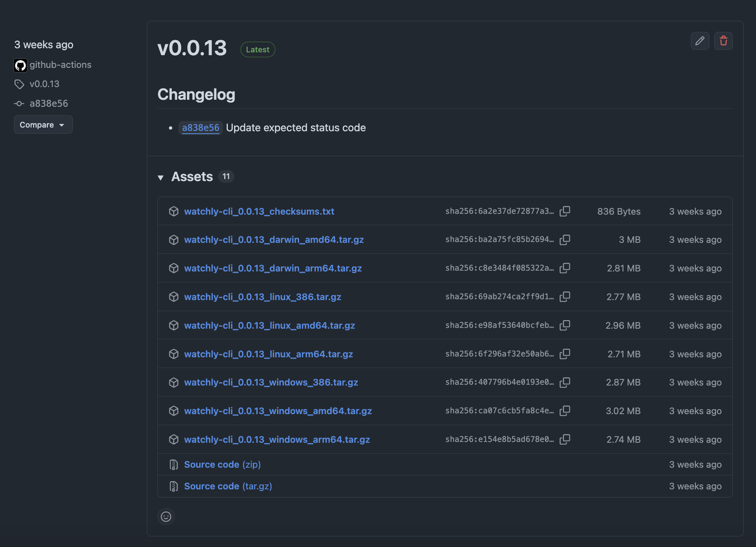Copy sha256 for linux_amd64 asset
This screenshot has height=547, width=756.
pyautogui.click(x=565, y=325)
